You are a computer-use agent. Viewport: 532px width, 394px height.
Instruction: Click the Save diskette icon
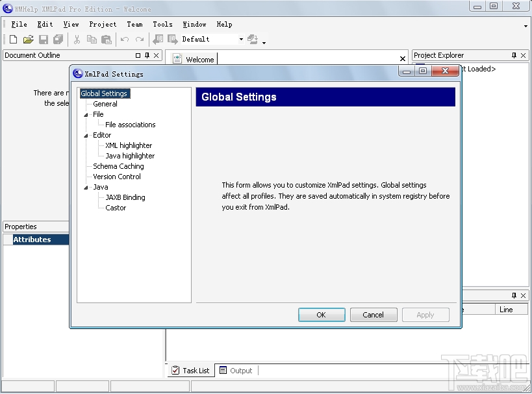(x=44, y=40)
